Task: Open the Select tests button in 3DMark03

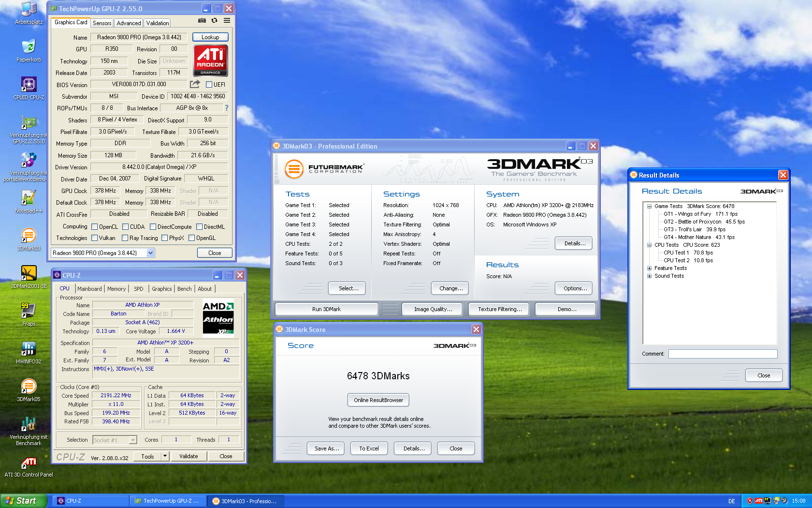Action: (347, 288)
